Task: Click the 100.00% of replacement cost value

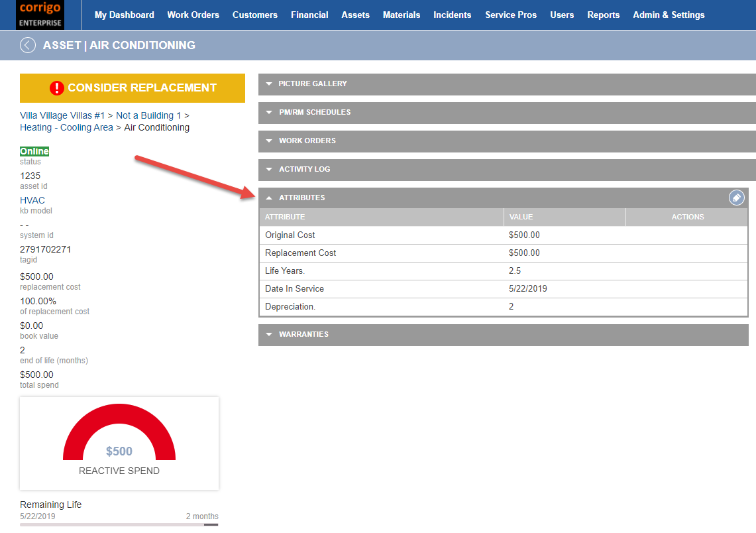Action: click(38, 301)
